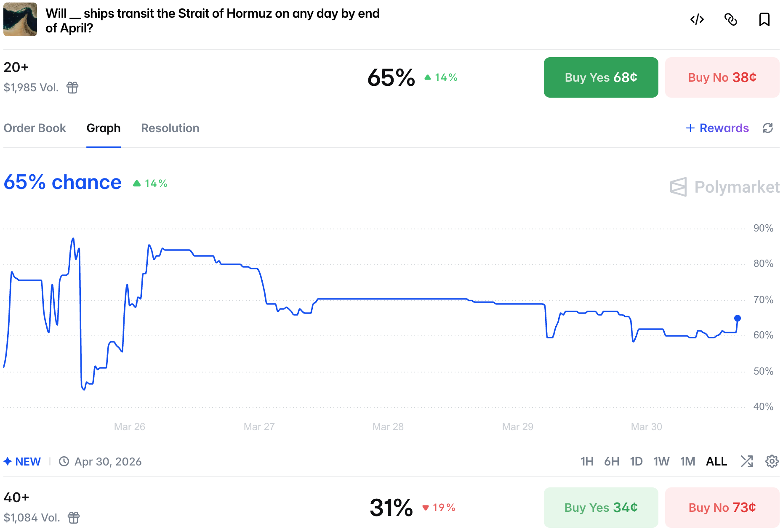The width and height of the screenshot is (783, 532).
Task: Click the refresh icon next to Rewards
Action: (x=768, y=128)
